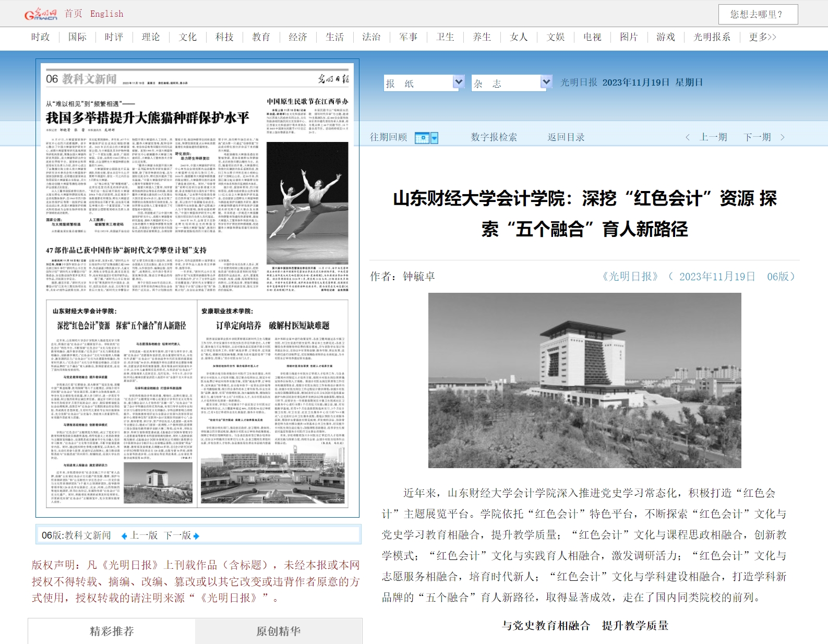Viewport: 828px width, 644px height.
Task: Click the Guangming Net logo
Action: pos(41,14)
